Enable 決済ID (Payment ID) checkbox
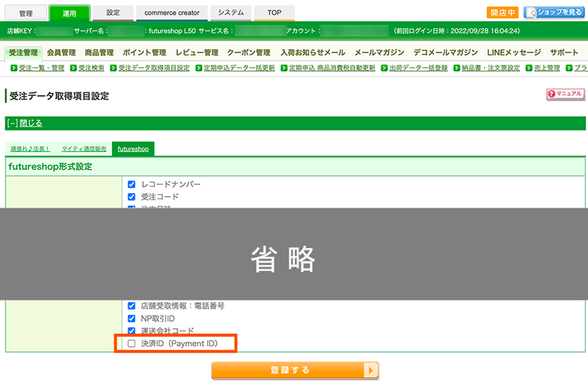The image size is (588, 384). click(x=132, y=344)
